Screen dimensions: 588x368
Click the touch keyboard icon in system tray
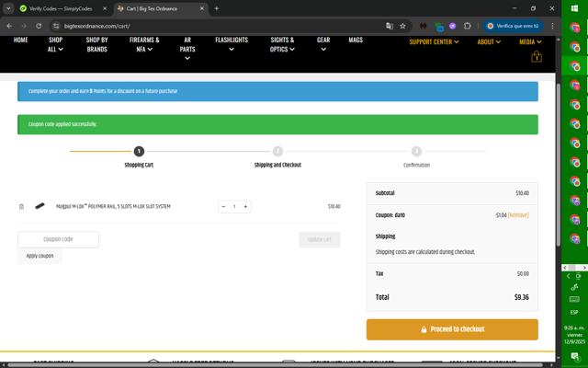574,299
